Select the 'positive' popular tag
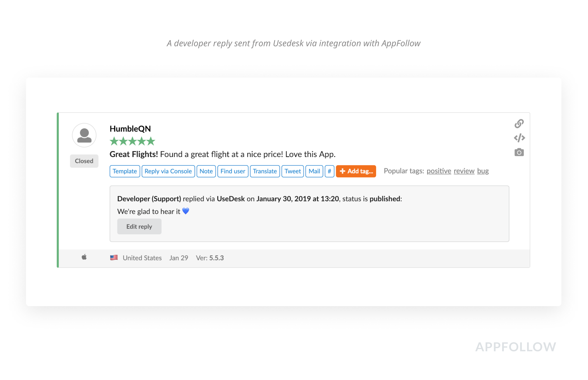588x380 pixels. tap(439, 171)
